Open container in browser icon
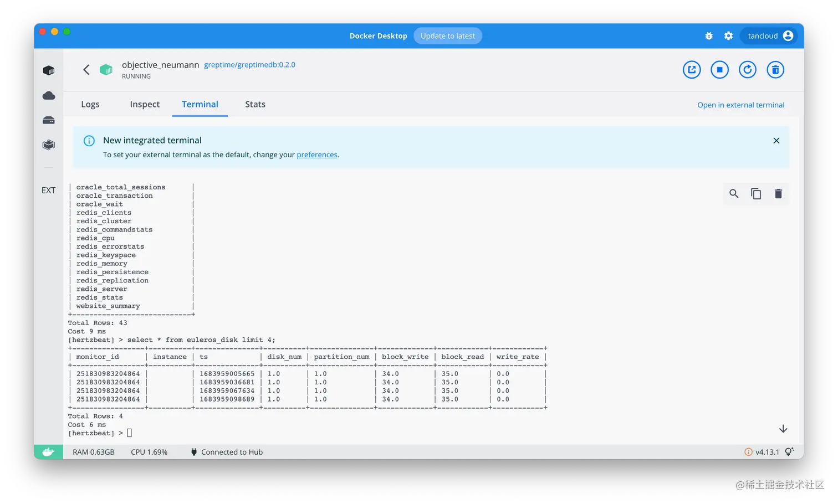Screen dimensions: 838x504 [692, 70]
